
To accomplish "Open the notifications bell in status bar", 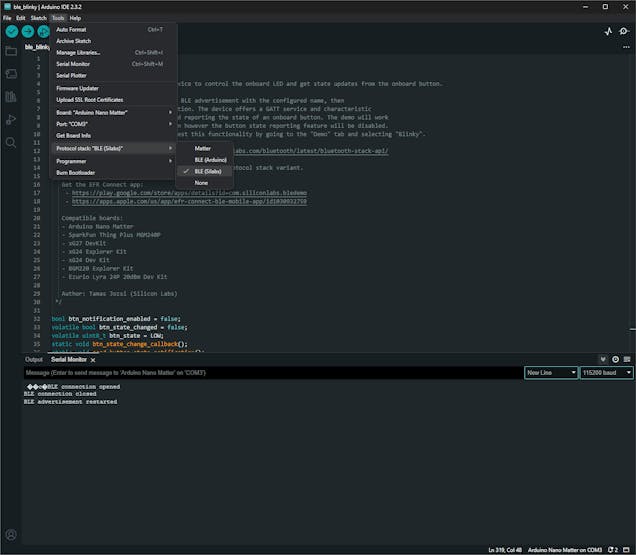I will pos(612,550).
